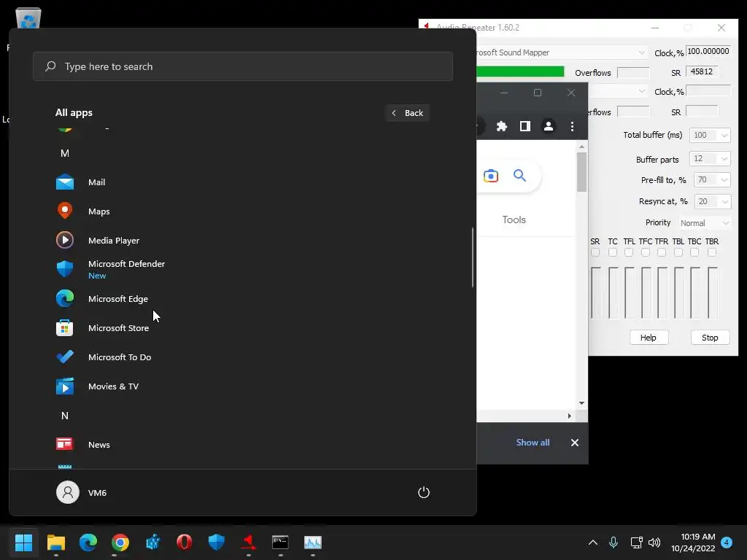This screenshot has width=747, height=560.
Task: Open Microsoft Store app icon
Action: (x=65, y=327)
